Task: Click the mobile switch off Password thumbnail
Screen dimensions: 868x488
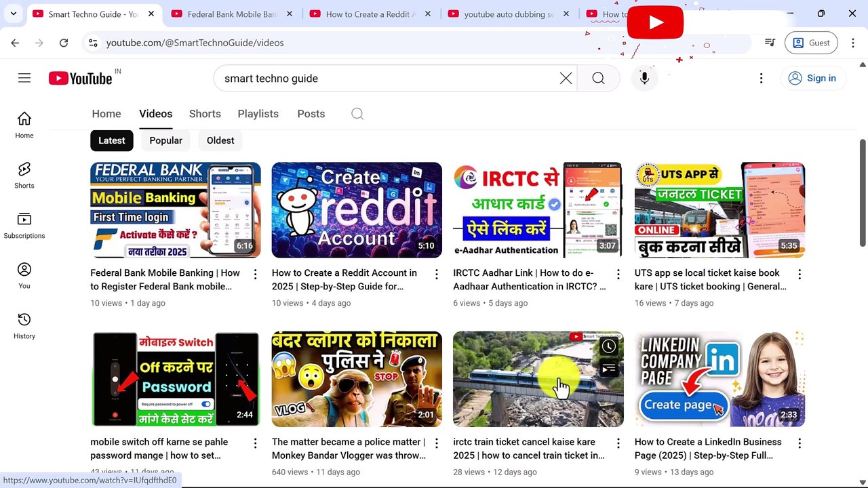Action: click(176, 379)
